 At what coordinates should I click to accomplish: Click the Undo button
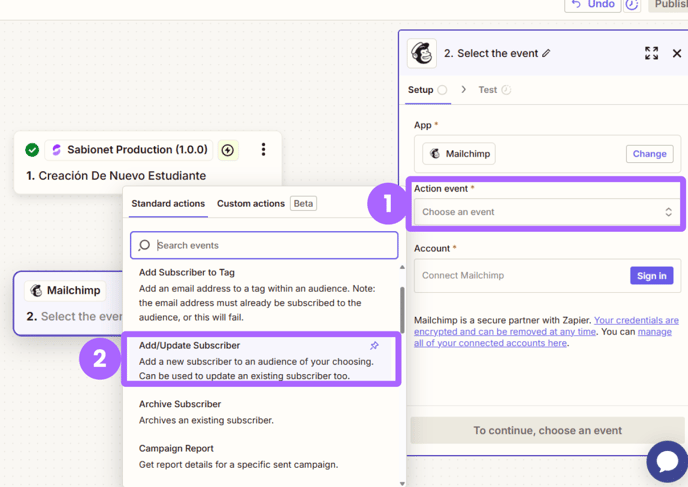click(592, 5)
